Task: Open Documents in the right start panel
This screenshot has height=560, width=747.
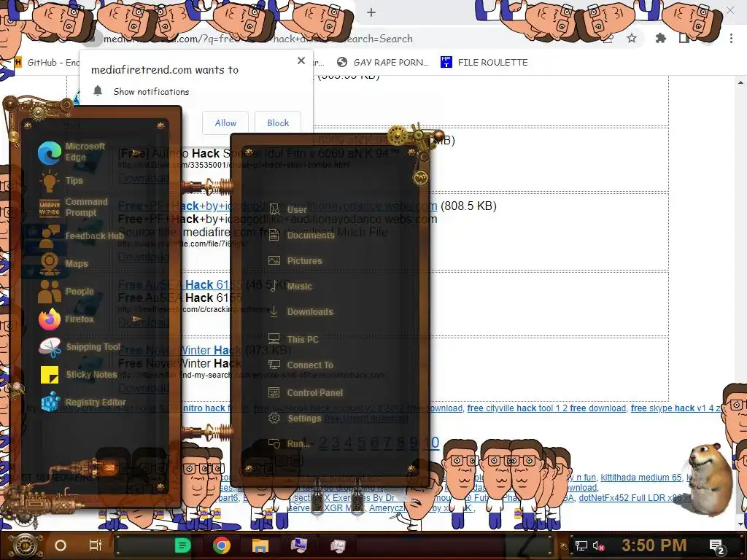Action: [301, 236]
